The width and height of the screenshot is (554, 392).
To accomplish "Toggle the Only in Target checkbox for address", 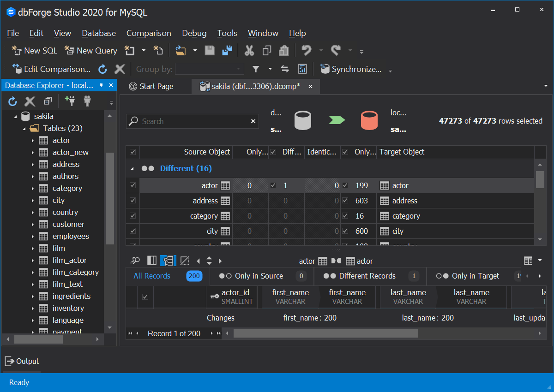I will pos(344,201).
